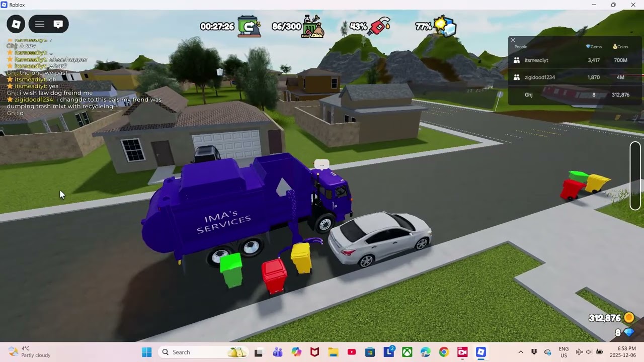Open Task View on the taskbar

point(259,352)
